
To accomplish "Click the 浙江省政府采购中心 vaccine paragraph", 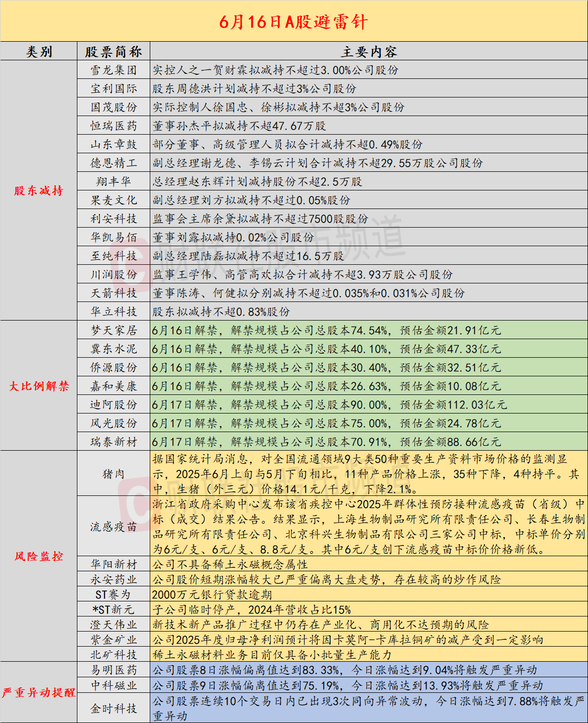I will [369, 527].
